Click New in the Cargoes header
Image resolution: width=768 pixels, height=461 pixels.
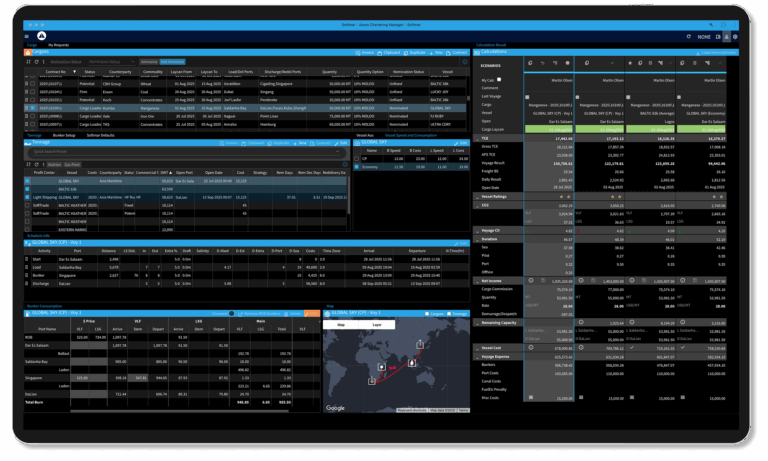click(436, 52)
